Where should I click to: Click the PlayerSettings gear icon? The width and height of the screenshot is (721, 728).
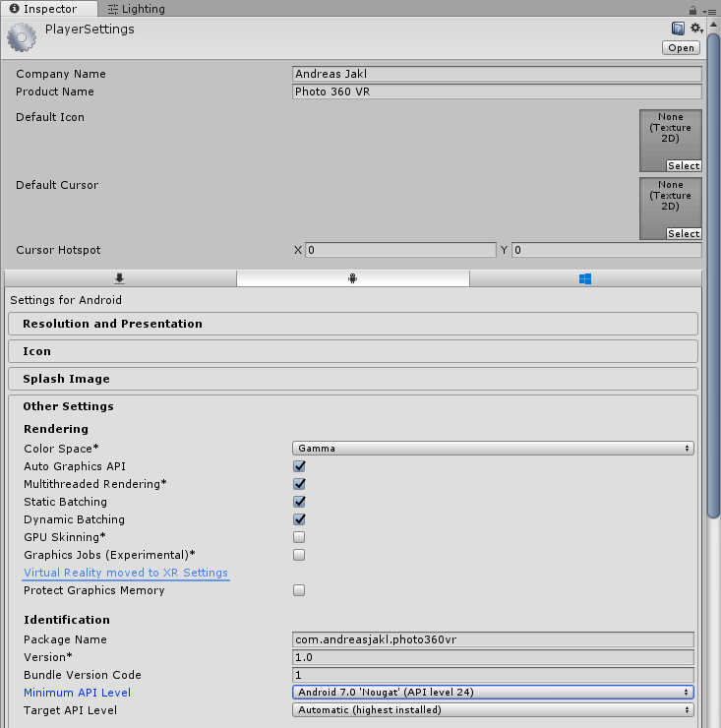22,37
